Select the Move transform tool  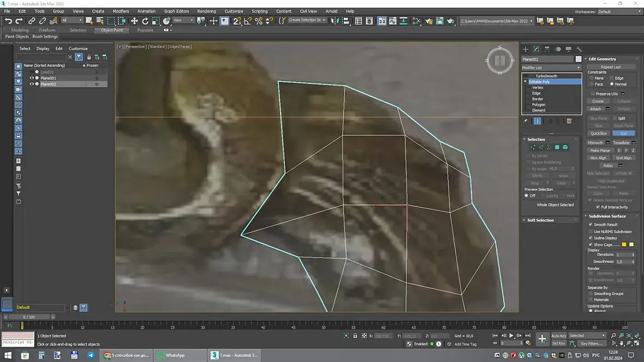134,21
